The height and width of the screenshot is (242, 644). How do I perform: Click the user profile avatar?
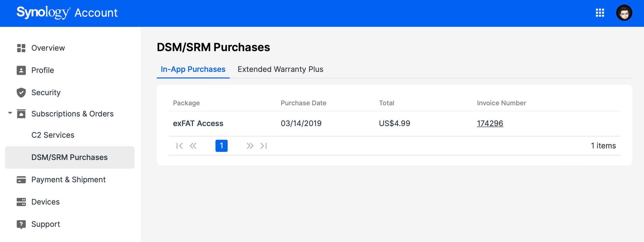point(624,13)
